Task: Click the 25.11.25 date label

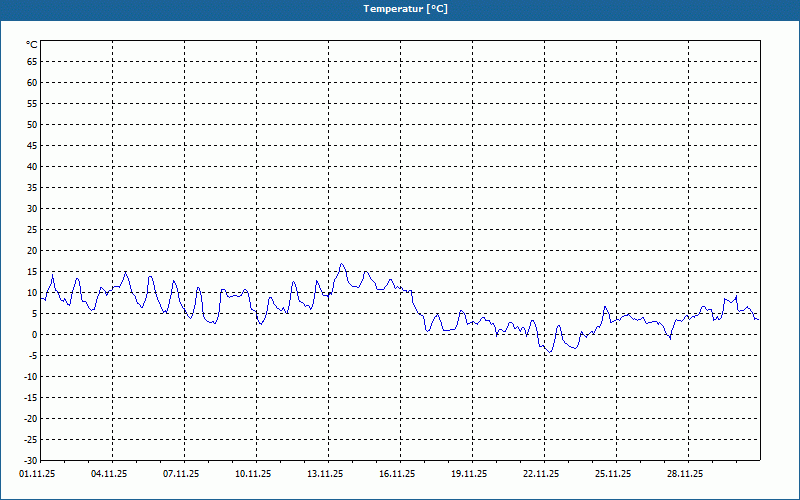Action: 613,474
